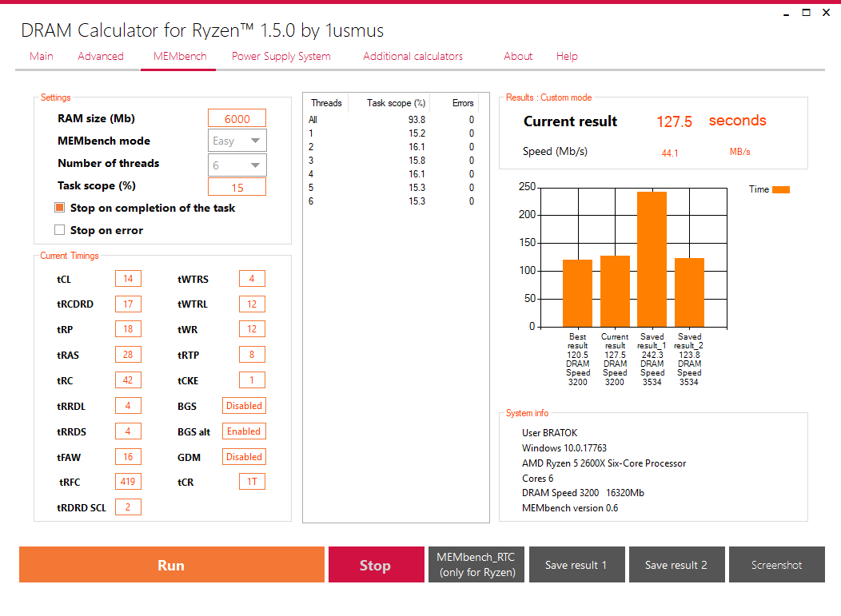Select the 'All' threads row
This screenshot has width=841, height=616.
[392, 120]
